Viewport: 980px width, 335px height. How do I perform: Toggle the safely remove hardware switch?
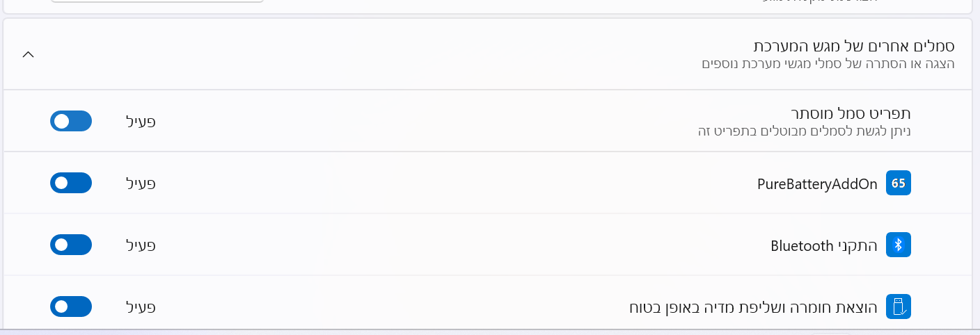[x=71, y=307]
